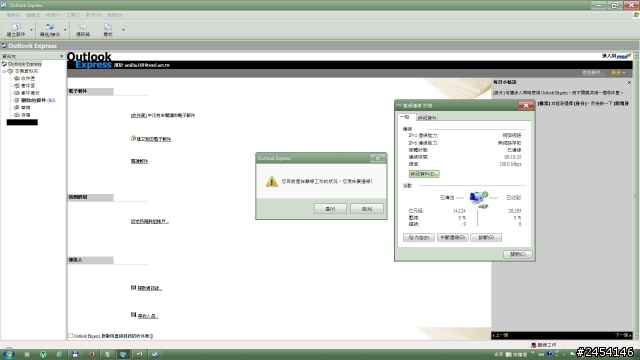
Task: Click the Deleted Items folder icon
Action: coord(17,100)
